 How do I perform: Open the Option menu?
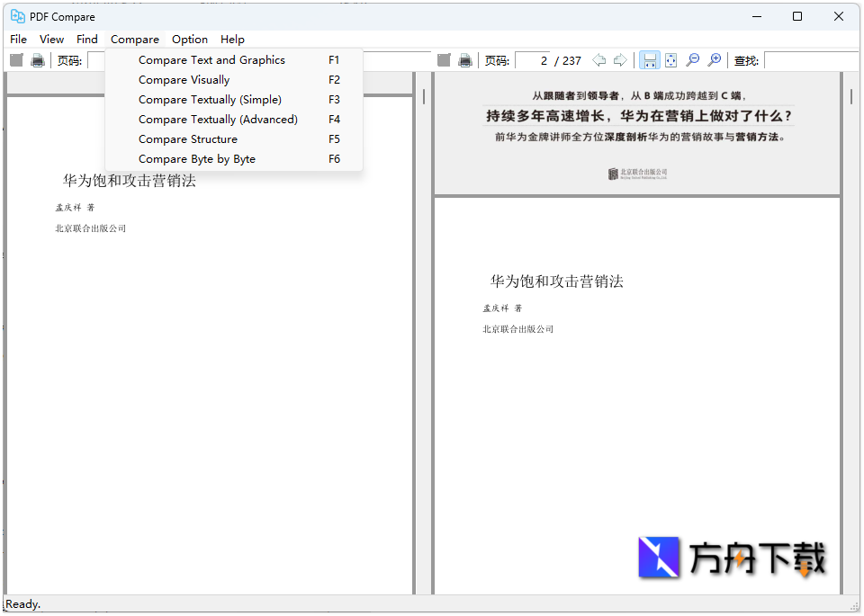pyautogui.click(x=190, y=39)
